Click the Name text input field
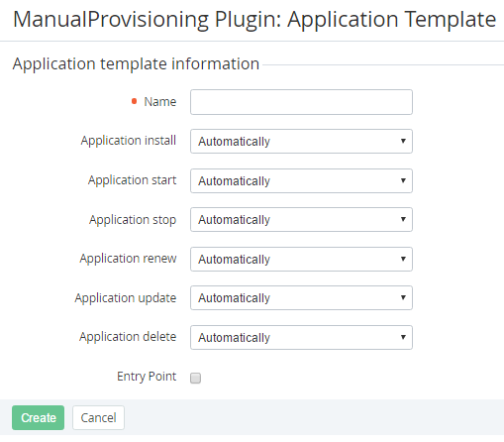Screen dimensions: 504x442 [301, 102]
